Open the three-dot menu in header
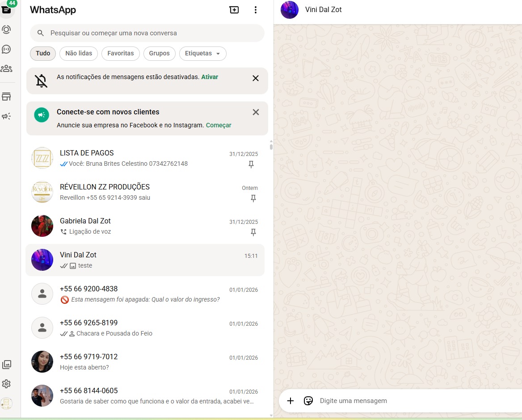Viewport: 522px width, 420px height. pyautogui.click(x=256, y=10)
